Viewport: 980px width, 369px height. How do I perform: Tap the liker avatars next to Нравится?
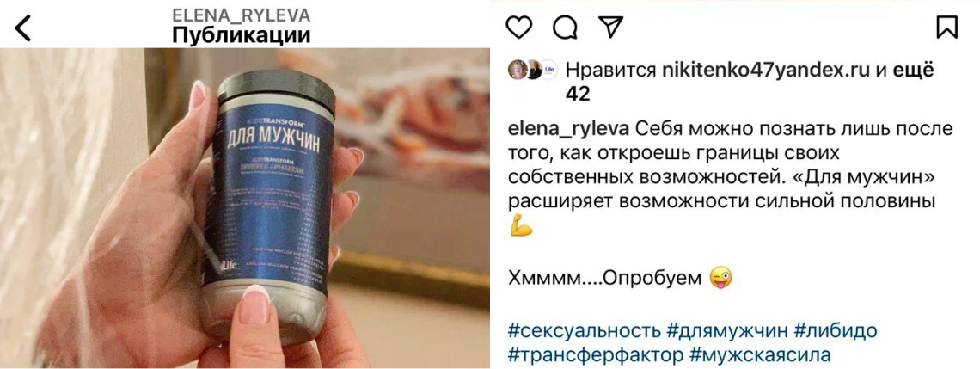[532, 70]
